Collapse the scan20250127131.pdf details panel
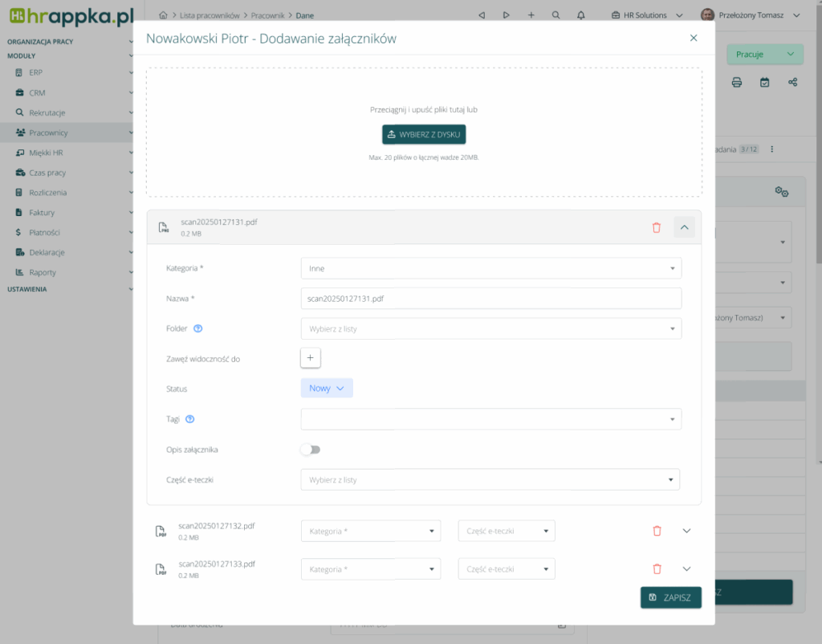The image size is (822, 644). coord(684,227)
